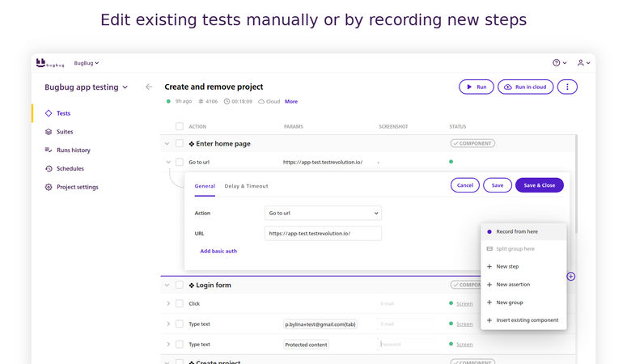Open the BugBug organization dropdown
This screenshot has height=364, width=627.
coord(86,63)
